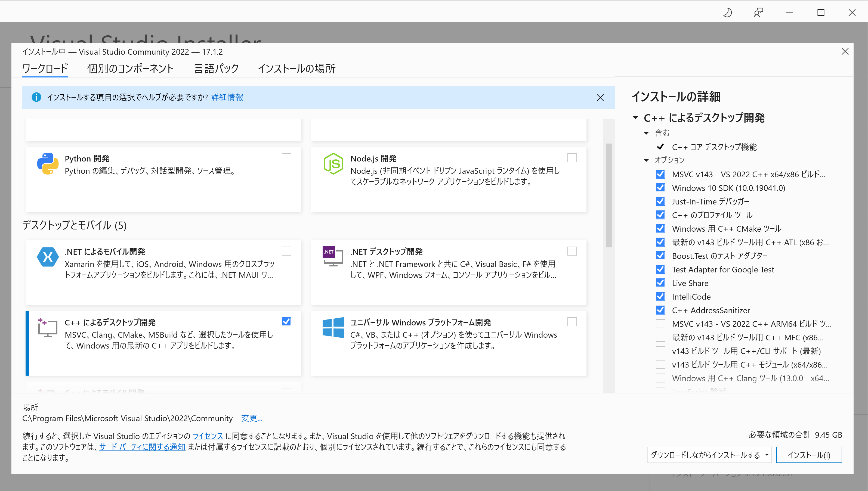
Task: Check v143 C++ モジュール option
Action: click(x=660, y=365)
